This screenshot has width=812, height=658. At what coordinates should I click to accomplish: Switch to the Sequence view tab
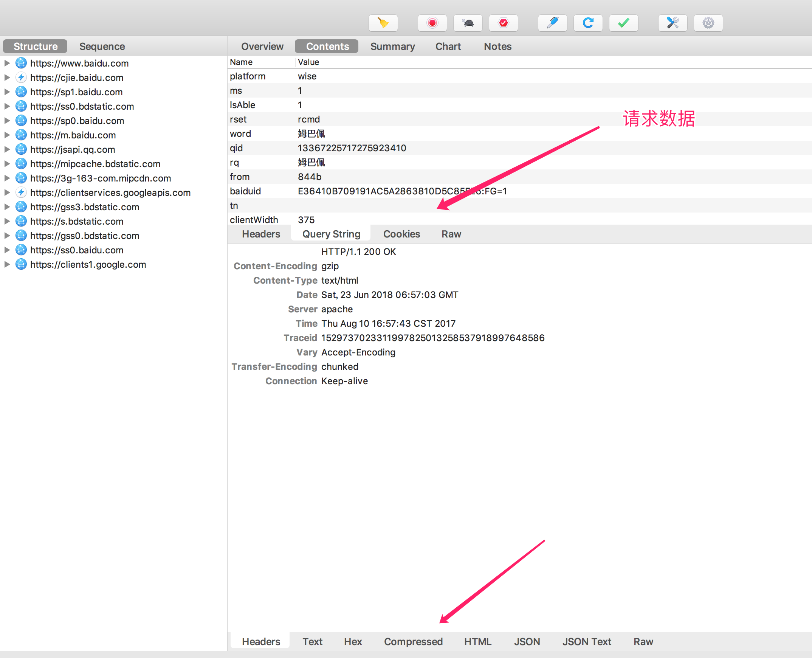[x=102, y=46]
